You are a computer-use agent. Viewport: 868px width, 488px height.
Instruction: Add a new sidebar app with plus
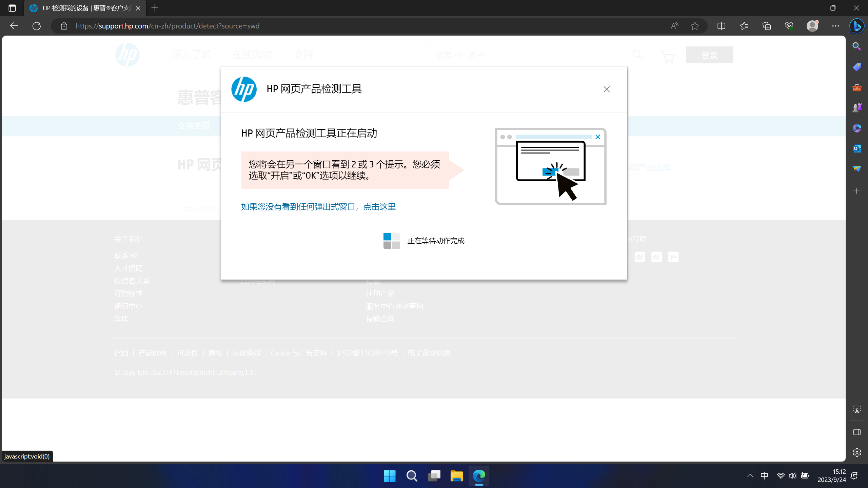857,191
